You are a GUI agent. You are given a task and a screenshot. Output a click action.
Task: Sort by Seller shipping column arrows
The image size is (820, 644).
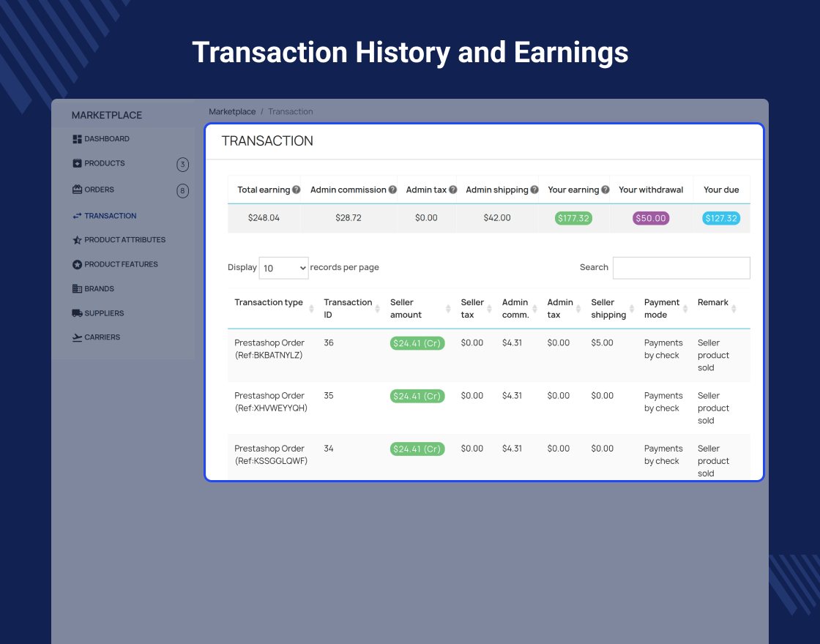pos(632,308)
